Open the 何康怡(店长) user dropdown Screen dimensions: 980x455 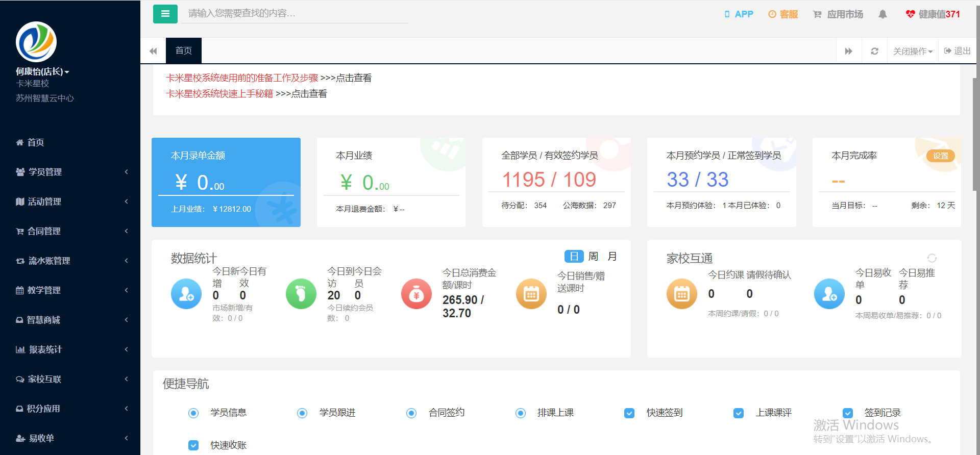click(x=42, y=72)
